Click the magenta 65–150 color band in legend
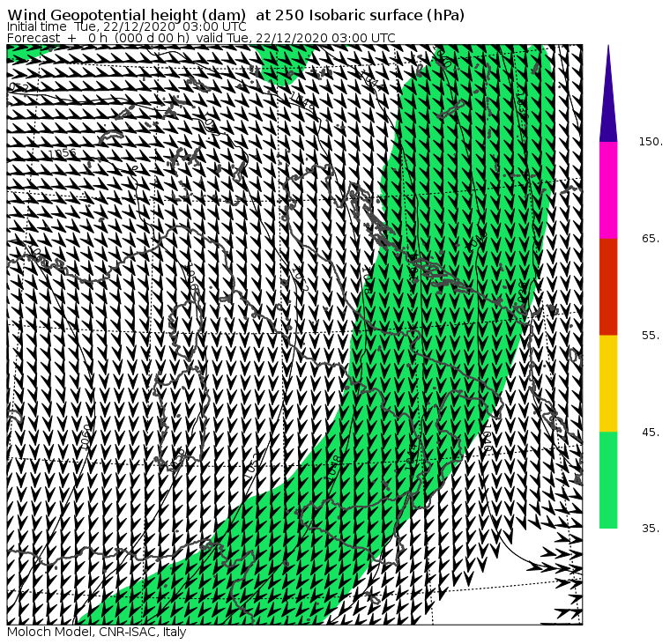The height and width of the screenshot is (644, 670). point(608,190)
